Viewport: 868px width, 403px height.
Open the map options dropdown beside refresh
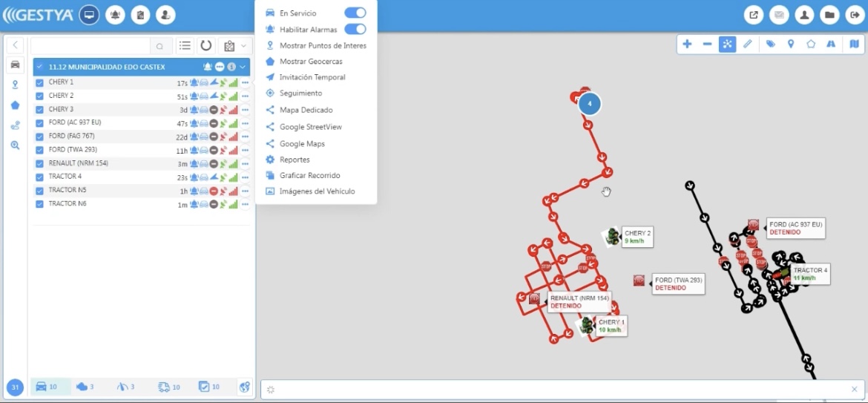tap(234, 46)
